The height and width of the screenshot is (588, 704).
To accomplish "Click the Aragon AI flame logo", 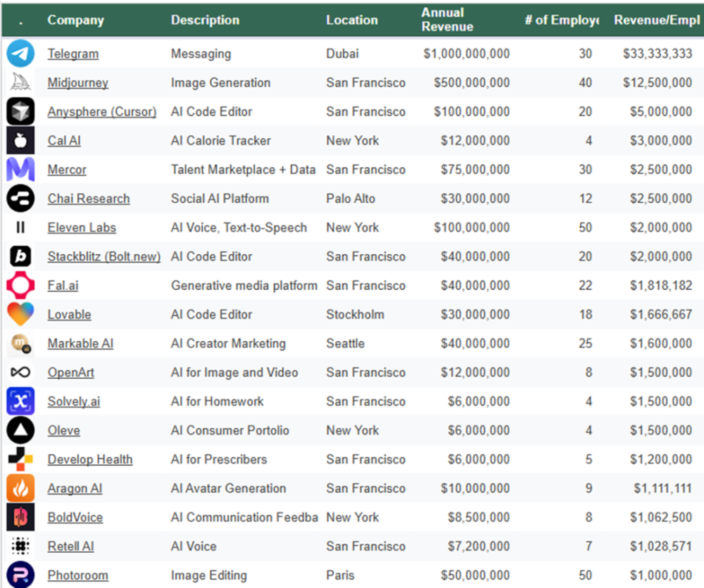I will [x=20, y=488].
